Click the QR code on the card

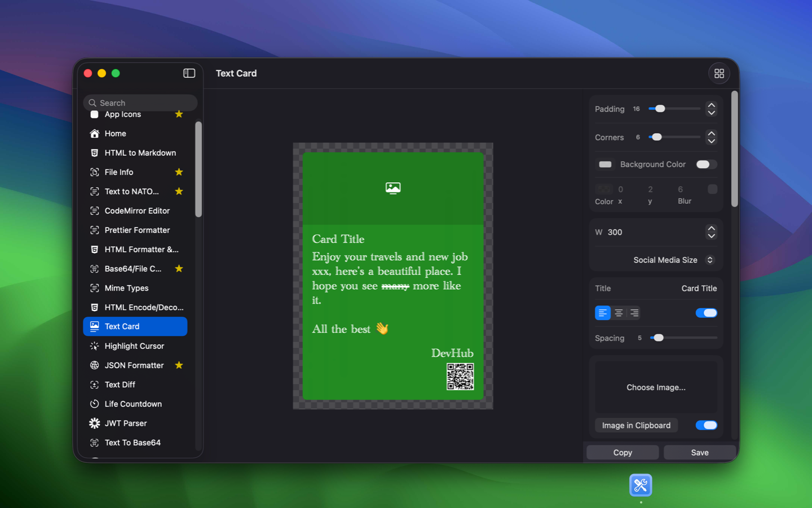pos(460,376)
